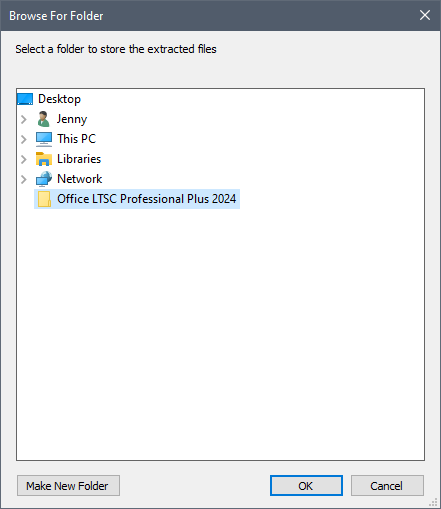Select the Desktop label in the tree

pos(59,99)
